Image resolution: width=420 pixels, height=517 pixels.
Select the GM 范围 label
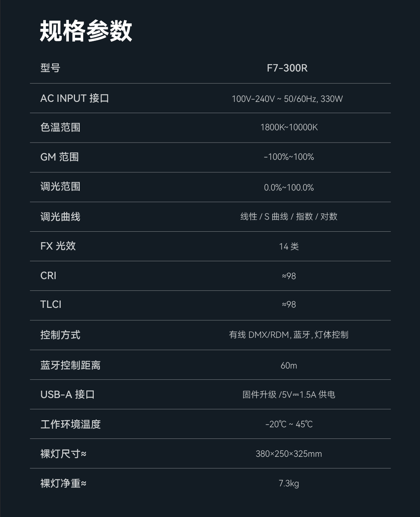tap(59, 157)
